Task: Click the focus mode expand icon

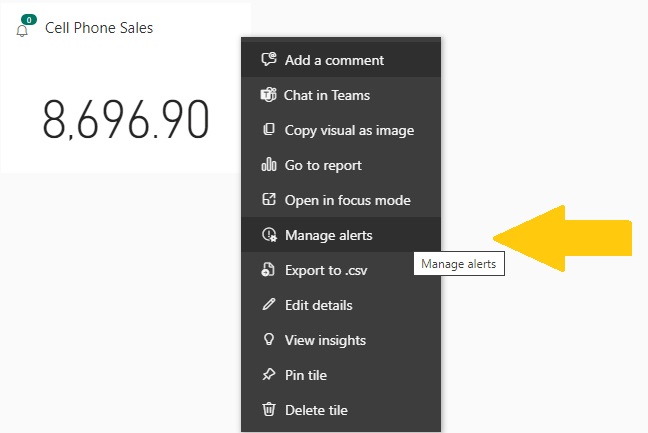Action: click(x=269, y=199)
